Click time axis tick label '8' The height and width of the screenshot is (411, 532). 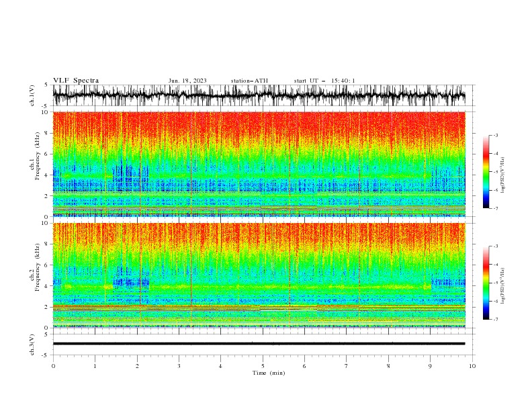coord(388,366)
